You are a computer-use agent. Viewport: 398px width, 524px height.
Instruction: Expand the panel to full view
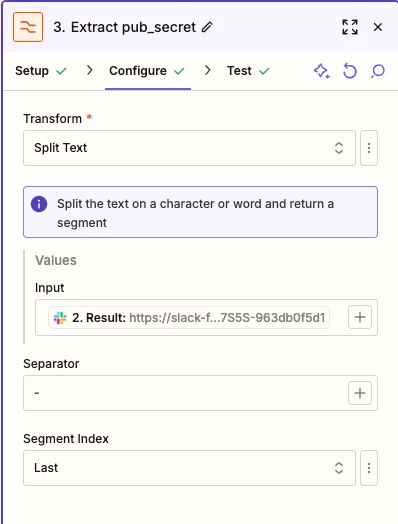(x=350, y=27)
